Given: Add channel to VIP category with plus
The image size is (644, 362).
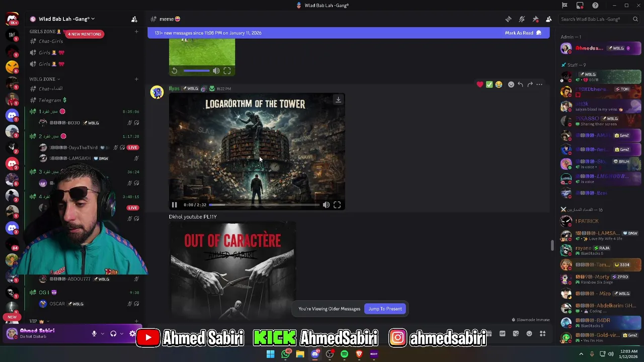Looking at the screenshot, I should 136,321.
